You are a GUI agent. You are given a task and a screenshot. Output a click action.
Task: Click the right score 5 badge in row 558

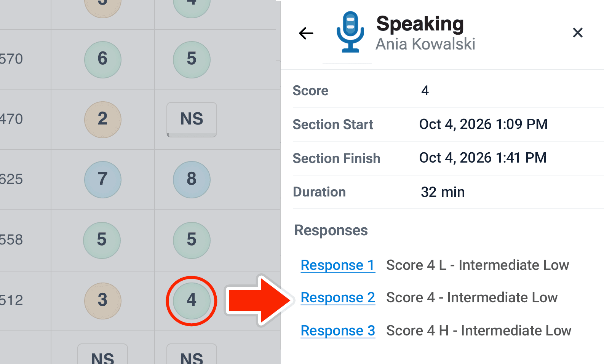(192, 240)
